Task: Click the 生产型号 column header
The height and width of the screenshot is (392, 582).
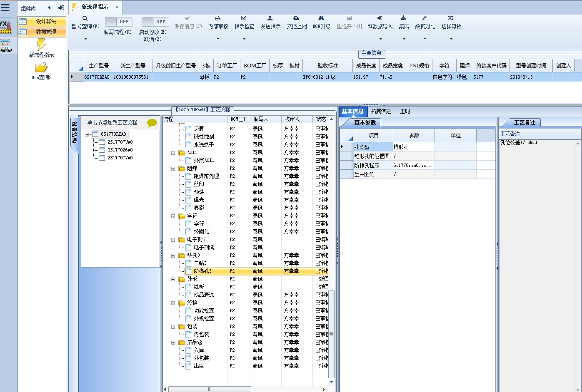Action: coord(99,66)
